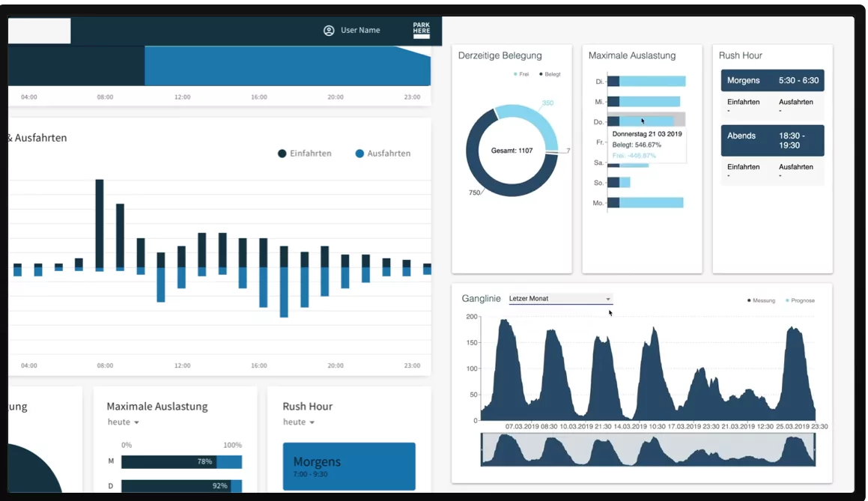Screen dimensions: 868x501
Task: Toggle the Einfahrten legend entry of the bar chart
Action: click(305, 154)
